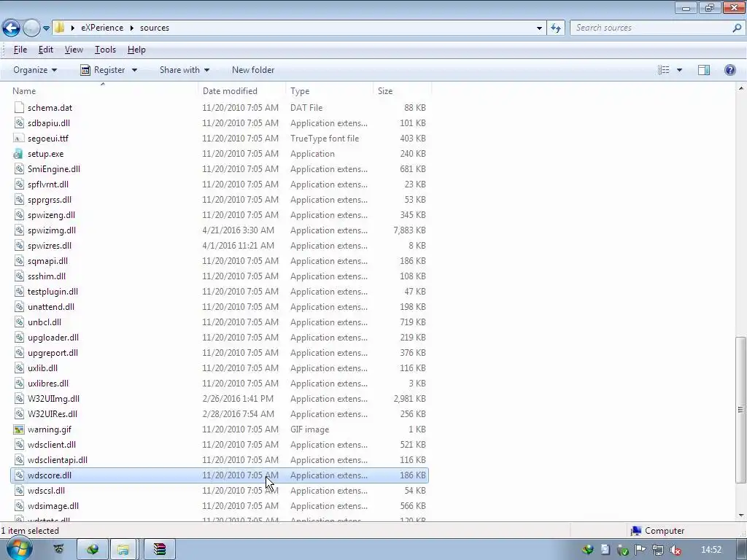Screen dimensions: 747x560
Task: Click the network tray icon
Action: pos(658,550)
